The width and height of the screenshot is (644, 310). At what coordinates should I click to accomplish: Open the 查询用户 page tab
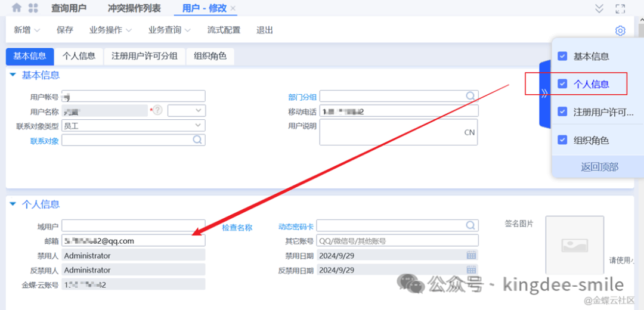[x=69, y=8]
